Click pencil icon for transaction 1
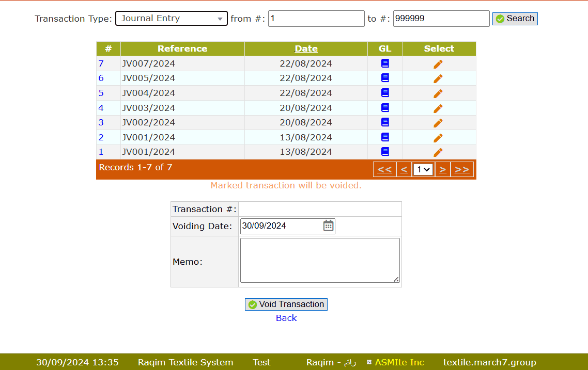Viewport: 588px width, 370px height. click(x=438, y=152)
